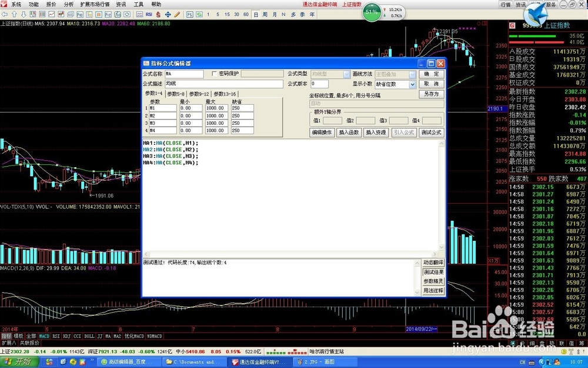
Task: Select the BOLL indicator tab
Action: [x=89, y=336]
